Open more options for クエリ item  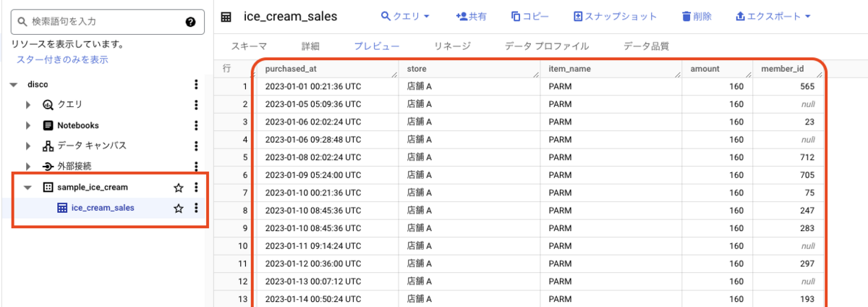tap(196, 105)
